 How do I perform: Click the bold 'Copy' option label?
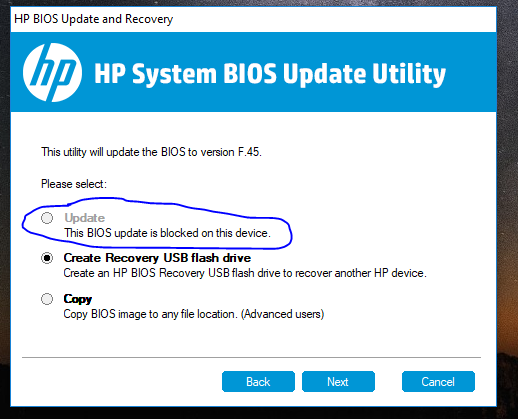tap(78, 299)
